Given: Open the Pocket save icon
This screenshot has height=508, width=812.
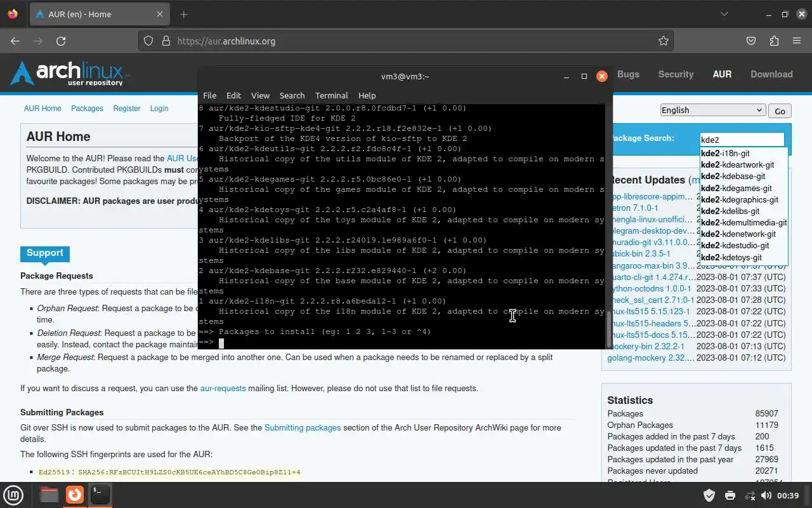Looking at the screenshot, I should pos(751,41).
